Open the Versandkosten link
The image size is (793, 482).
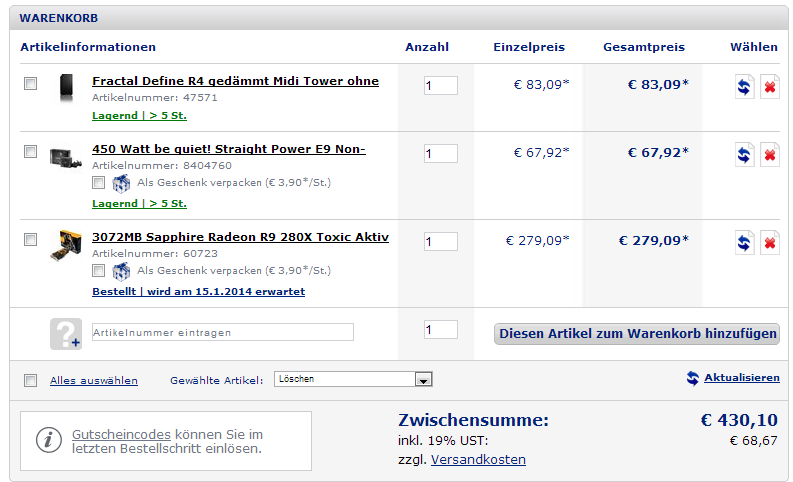point(478,460)
